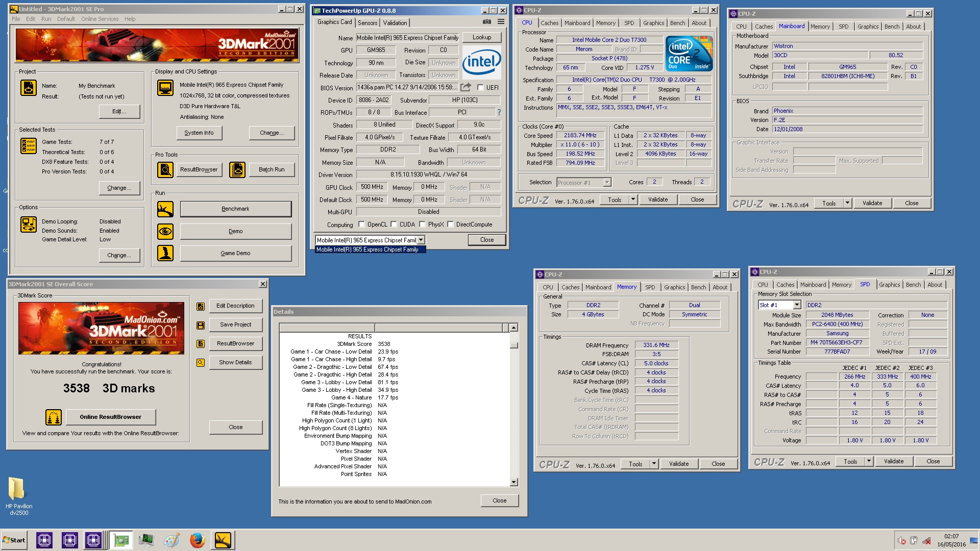Click the Intel logo in GPU-Z

coord(481,62)
